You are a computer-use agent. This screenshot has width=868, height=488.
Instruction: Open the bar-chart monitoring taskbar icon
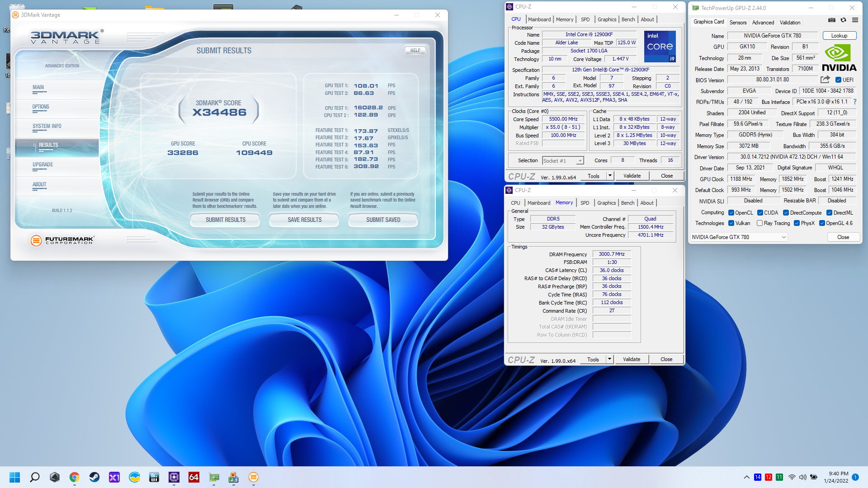click(x=154, y=477)
